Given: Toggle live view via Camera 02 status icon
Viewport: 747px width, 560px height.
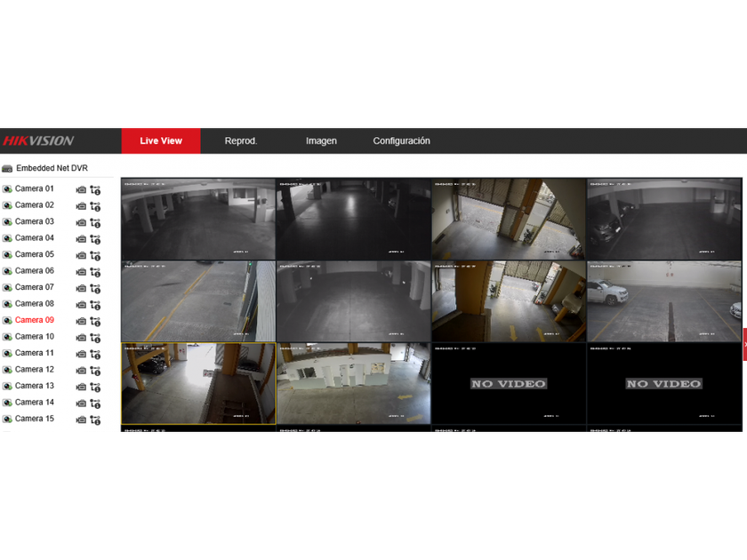Looking at the screenshot, I should click(7, 205).
